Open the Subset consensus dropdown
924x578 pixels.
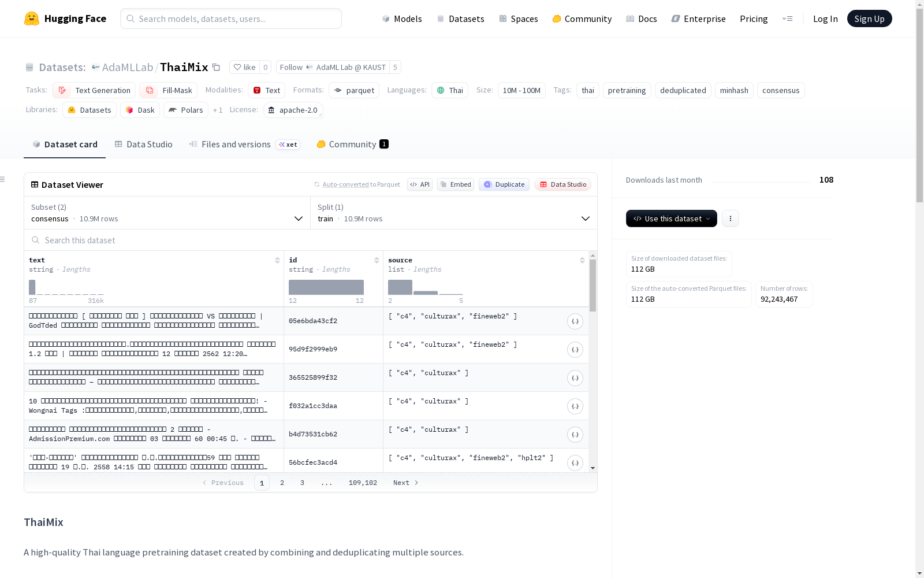(x=167, y=213)
